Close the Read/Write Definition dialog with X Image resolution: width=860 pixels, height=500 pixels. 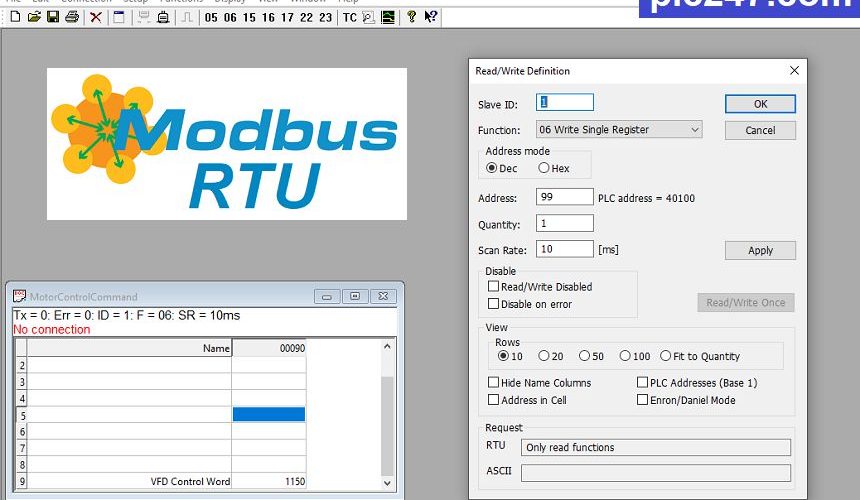click(x=794, y=70)
